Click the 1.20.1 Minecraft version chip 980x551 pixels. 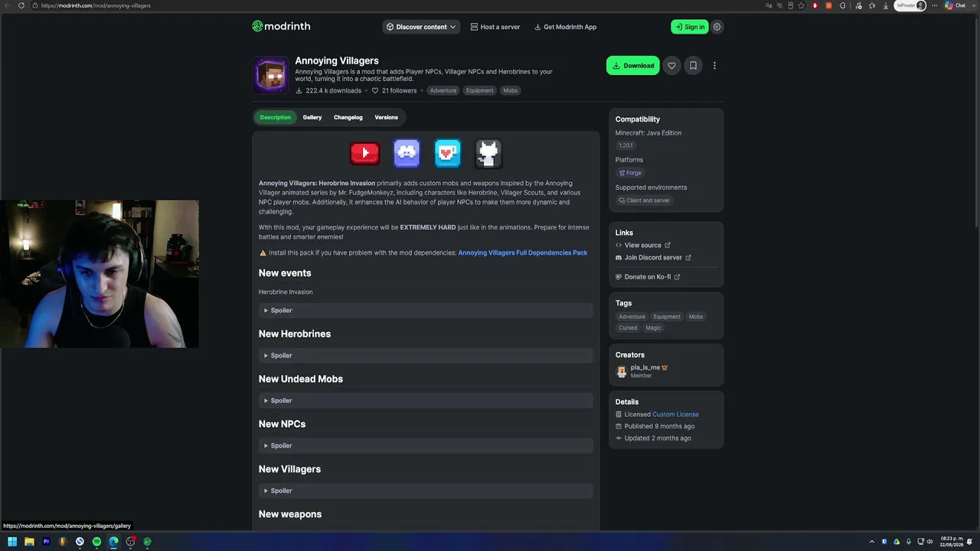(626, 145)
